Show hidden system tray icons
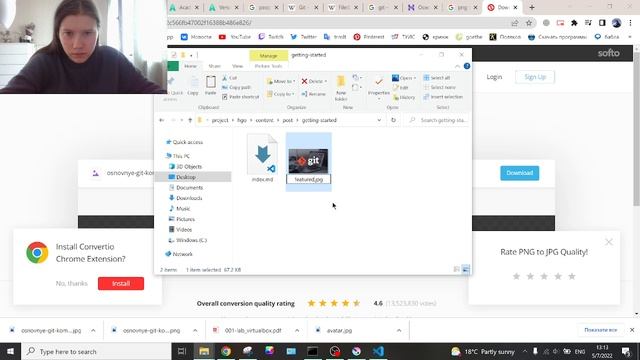Screen dimensions: 640x360 [524, 351]
